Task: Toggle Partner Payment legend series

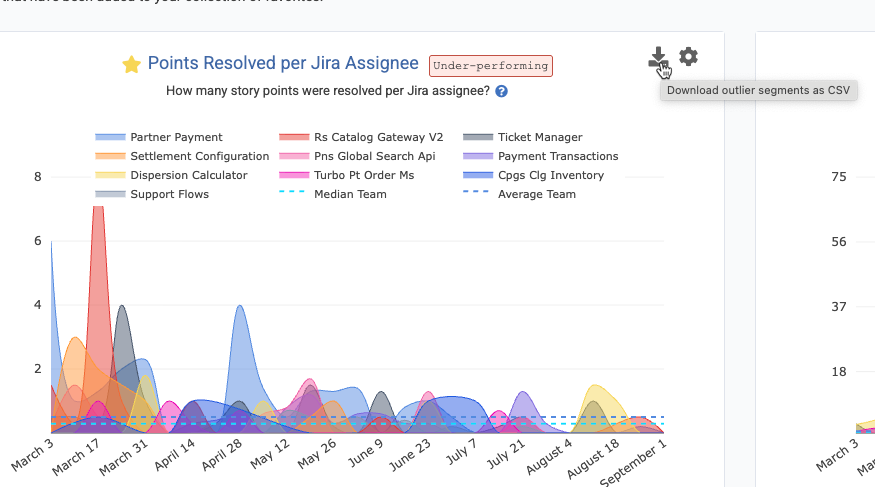Action: click(176, 137)
